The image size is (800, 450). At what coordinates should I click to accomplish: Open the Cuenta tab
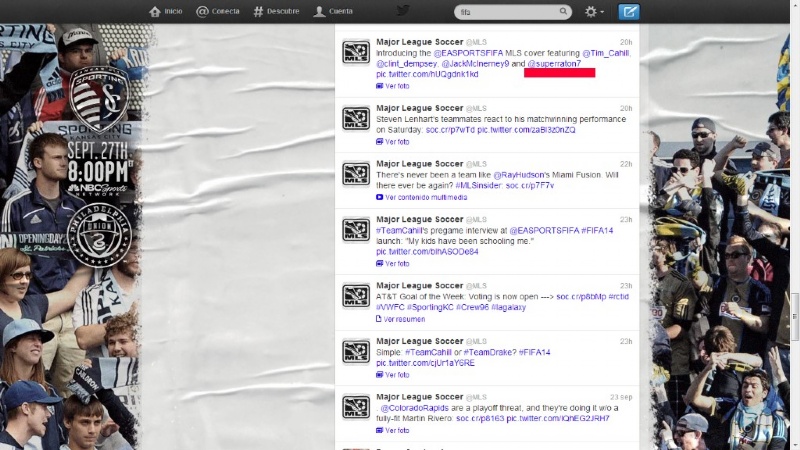tap(333, 11)
